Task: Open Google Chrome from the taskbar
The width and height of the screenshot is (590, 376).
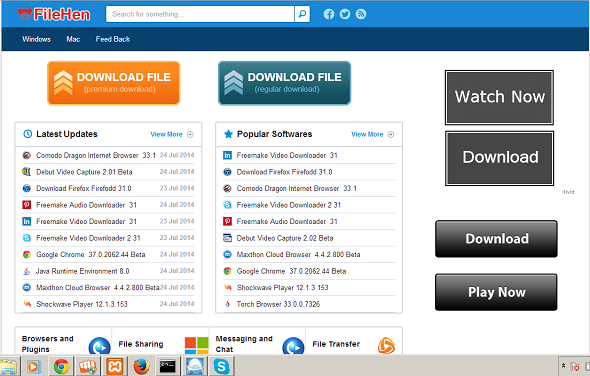Action: (61, 367)
